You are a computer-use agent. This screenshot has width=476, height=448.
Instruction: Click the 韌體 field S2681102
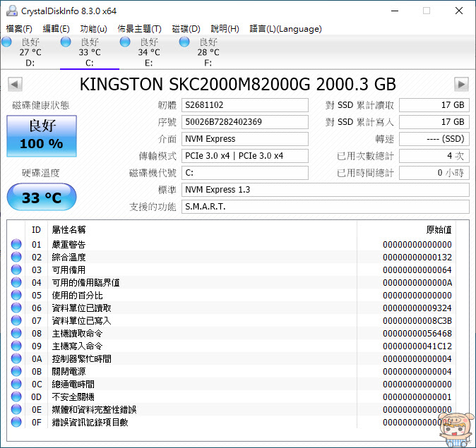(x=245, y=105)
